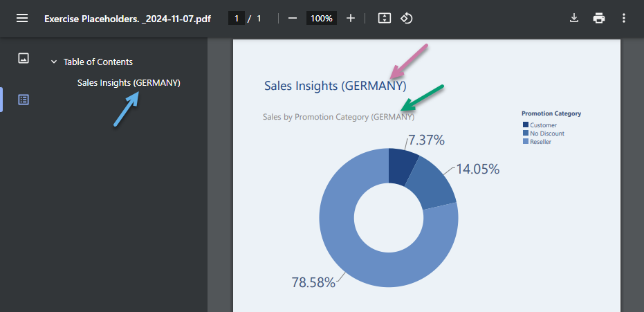Click the 100% zoom level field
The image size is (644, 312).
[322, 19]
